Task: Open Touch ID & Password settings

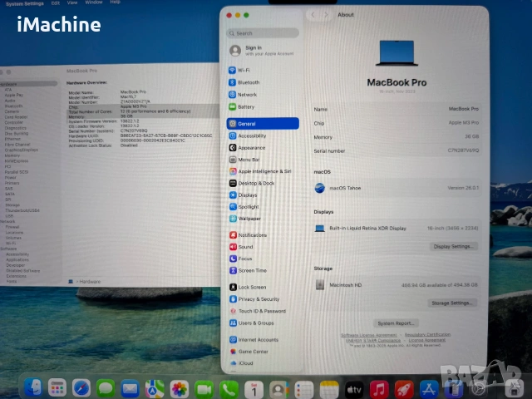Action: [x=258, y=311]
